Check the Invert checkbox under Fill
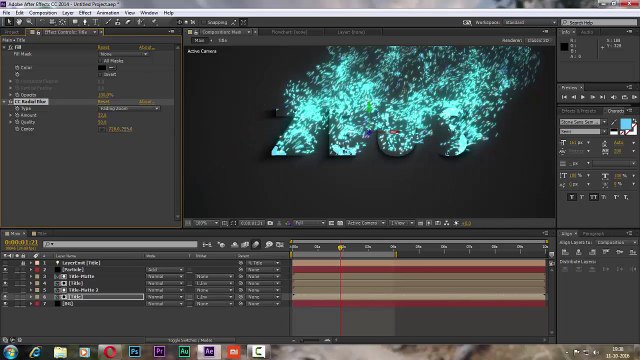 point(100,75)
